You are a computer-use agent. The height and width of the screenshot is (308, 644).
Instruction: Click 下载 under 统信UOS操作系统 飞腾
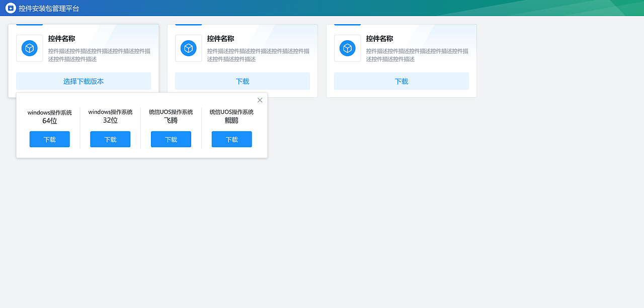tap(171, 139)
